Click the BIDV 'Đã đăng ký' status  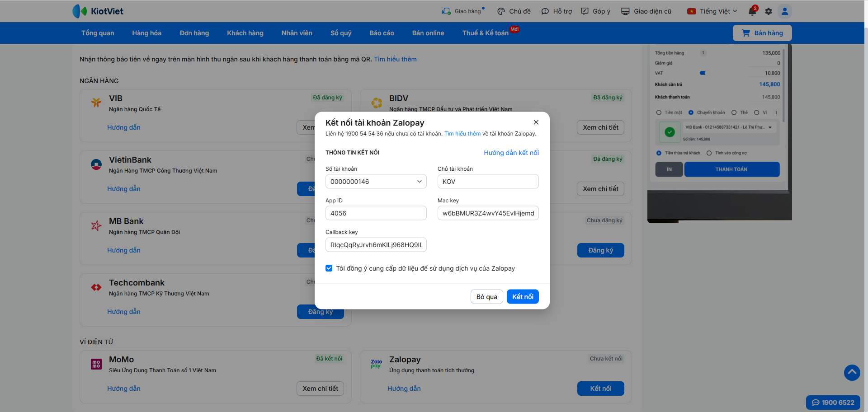pyautogui.click(x=608, y=98)
